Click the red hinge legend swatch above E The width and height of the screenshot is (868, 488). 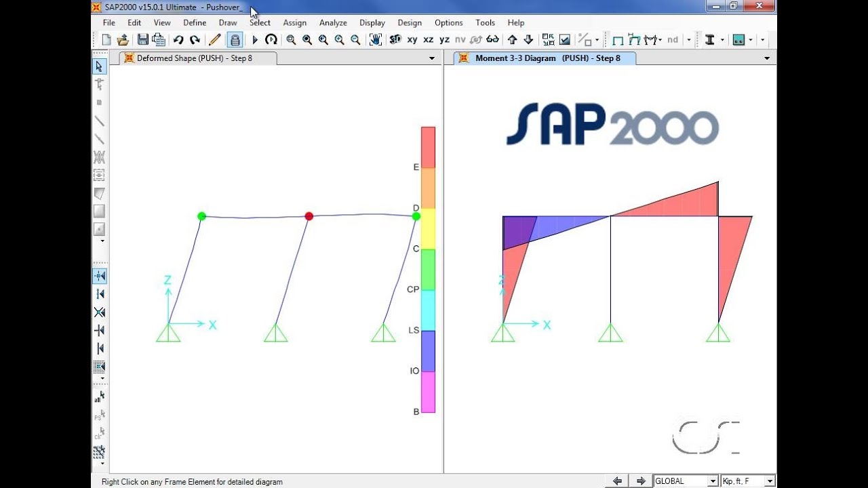pyautogui.click(x=428, y=147)
